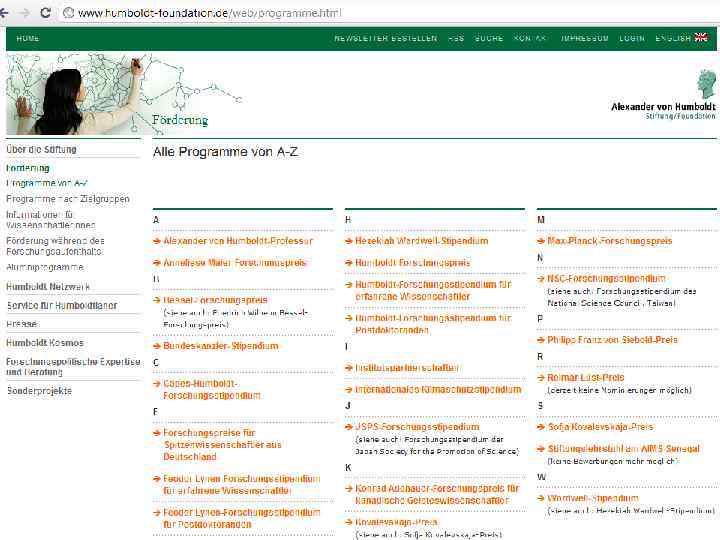Open Förderung während des Forschungsaufenthalts
Viewport: 720px width, 540px height.
pyautogui.click(x=55, y=246)
